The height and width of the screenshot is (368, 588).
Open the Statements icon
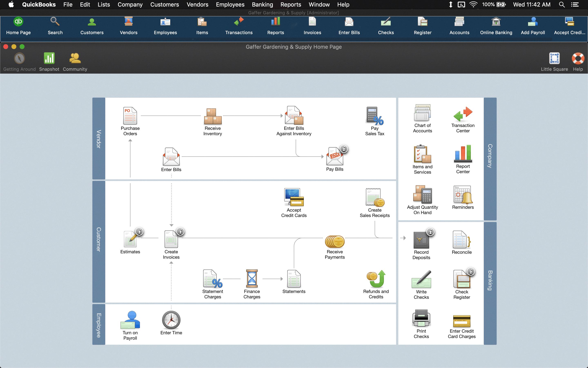coord(294,278)
